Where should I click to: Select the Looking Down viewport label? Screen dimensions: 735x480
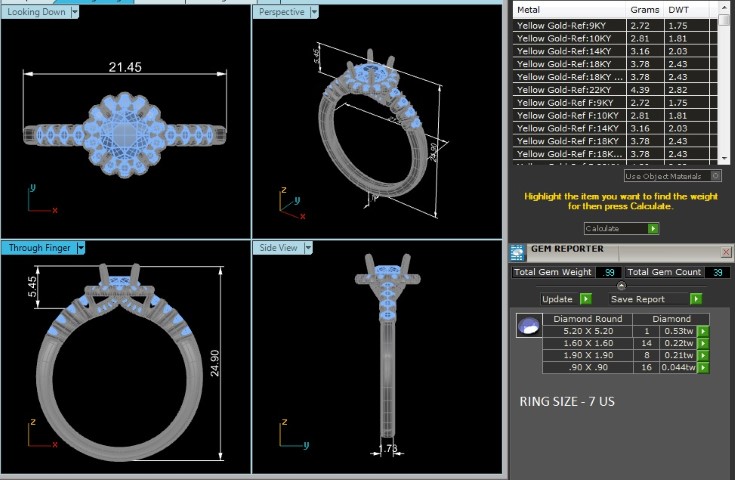pyautogui.click(x=36, y=12)
